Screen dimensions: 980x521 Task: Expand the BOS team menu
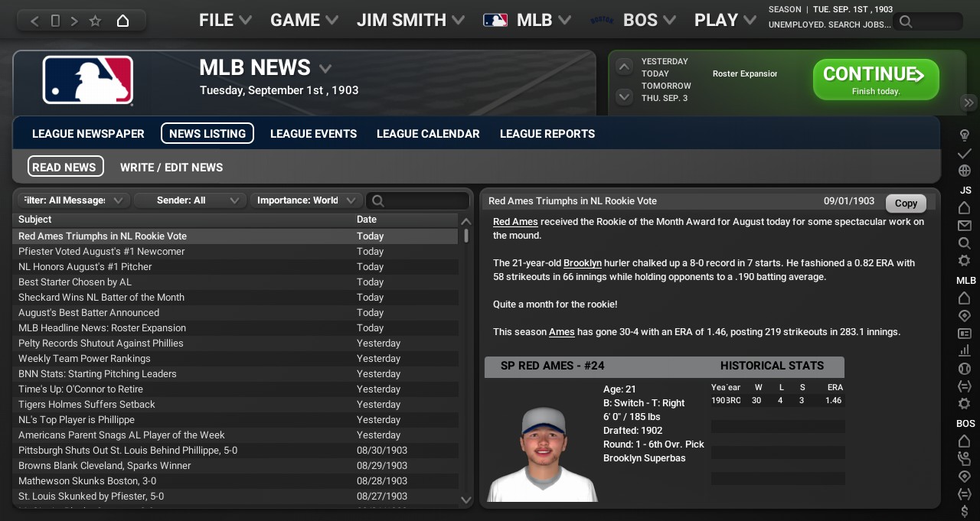649,20
